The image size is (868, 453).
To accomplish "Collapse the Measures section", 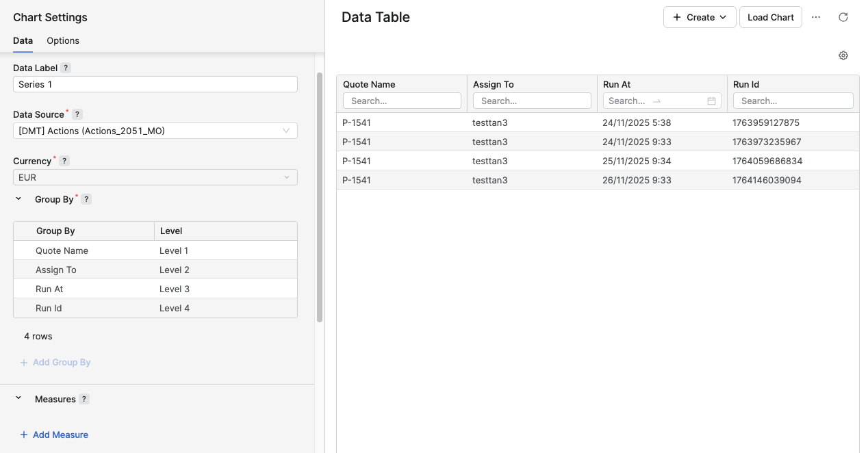I will pyautogui.click(x=18, y=398).
